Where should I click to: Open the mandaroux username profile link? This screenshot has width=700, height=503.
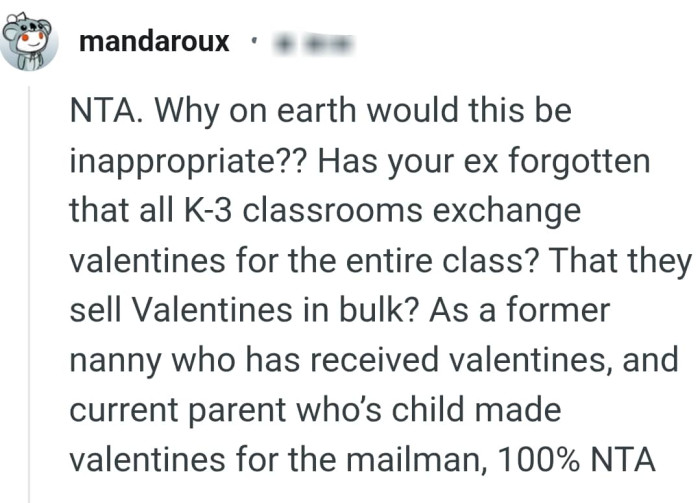click(x=153, y=42)
